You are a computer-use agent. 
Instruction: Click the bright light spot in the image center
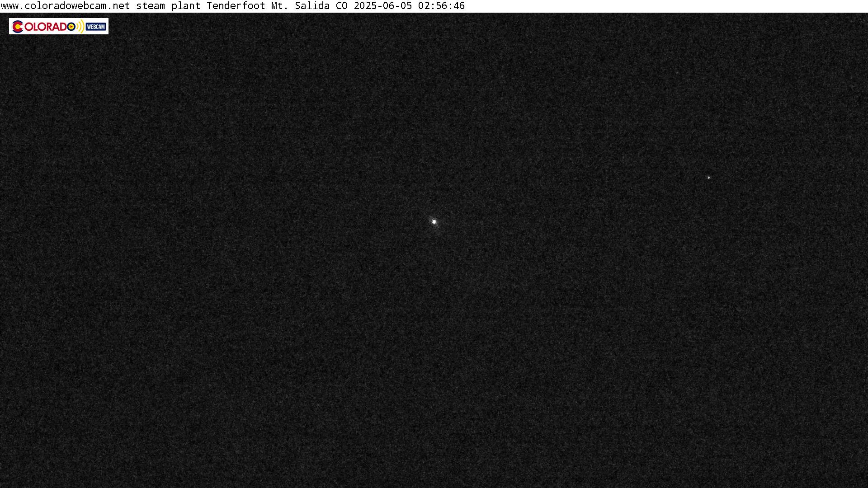click(x=434, y=221)
